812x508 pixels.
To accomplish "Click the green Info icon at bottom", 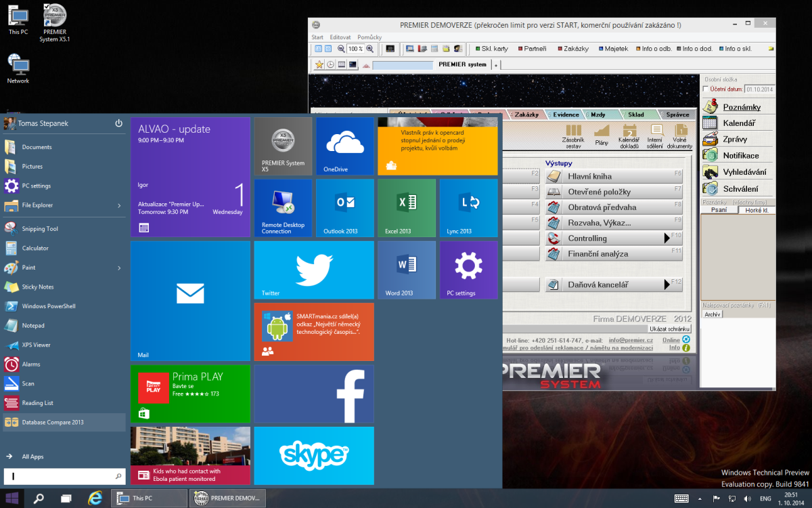I will coord(686,348).
